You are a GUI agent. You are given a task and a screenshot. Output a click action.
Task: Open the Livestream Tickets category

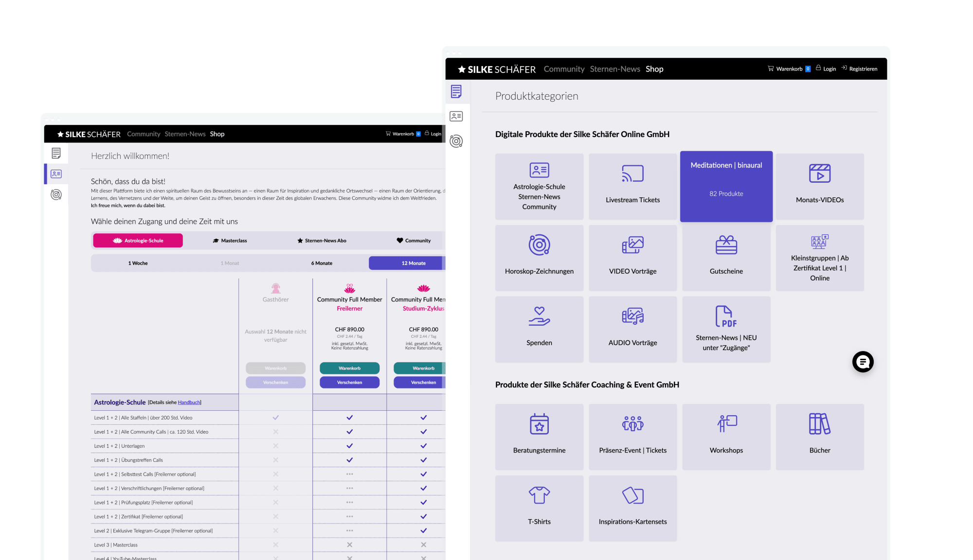[632, 187]
